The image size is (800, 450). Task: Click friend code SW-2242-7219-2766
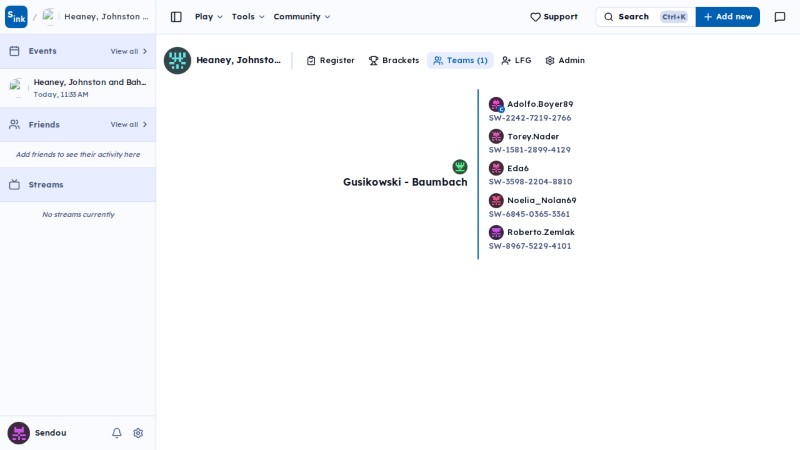530,118
